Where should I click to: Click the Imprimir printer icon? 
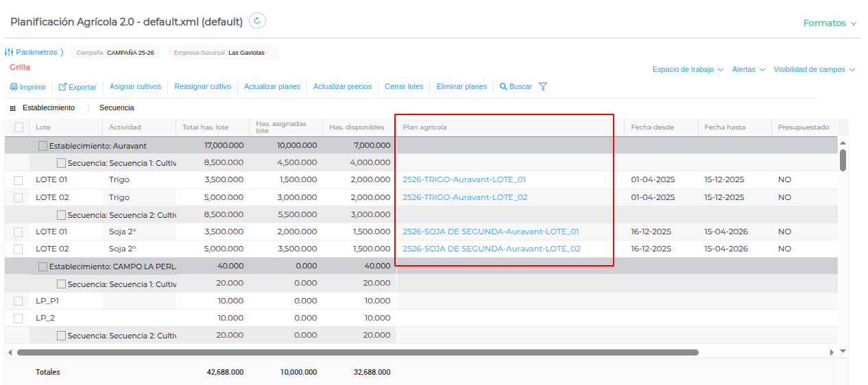point(14,87)
